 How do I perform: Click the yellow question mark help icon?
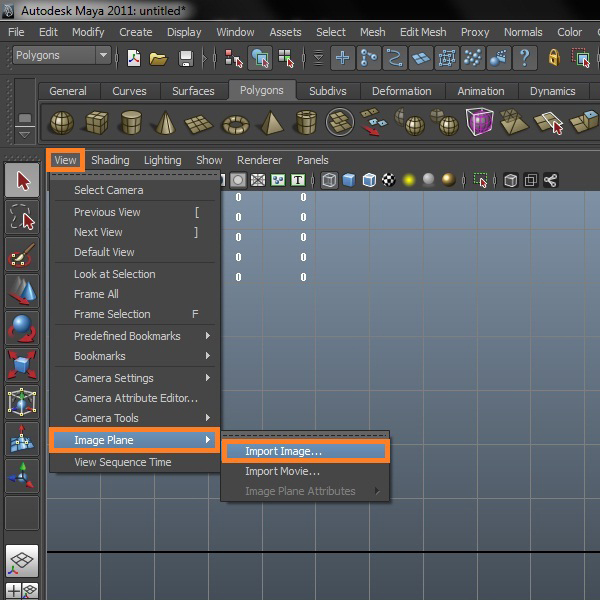pos(524,59)
